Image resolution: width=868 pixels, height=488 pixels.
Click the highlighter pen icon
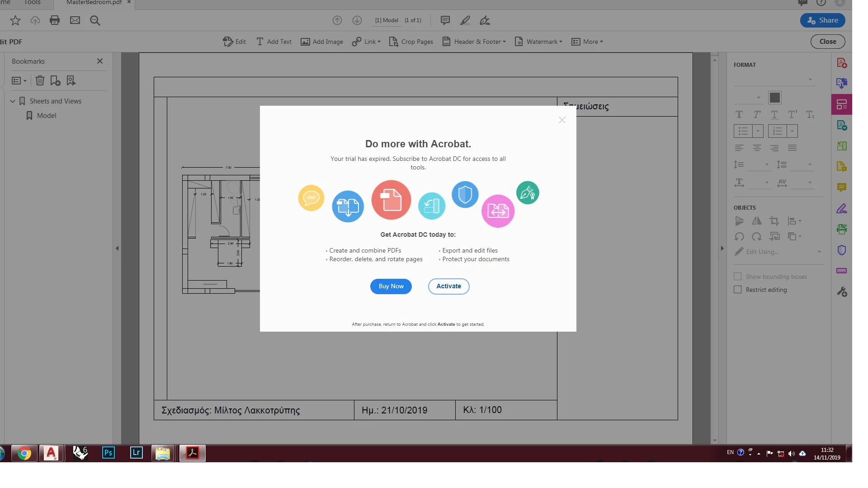pos(465,20)
